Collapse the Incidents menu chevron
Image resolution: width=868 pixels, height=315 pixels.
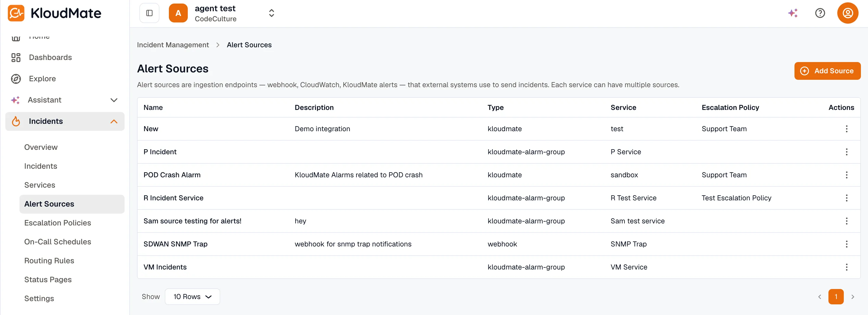(x=114, y=121)
